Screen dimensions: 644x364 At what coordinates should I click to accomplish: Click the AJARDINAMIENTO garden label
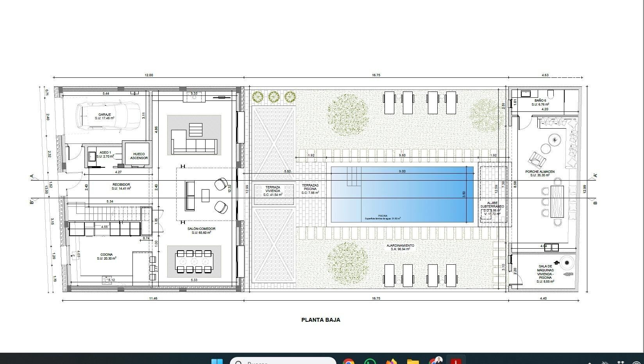point(400,246)
